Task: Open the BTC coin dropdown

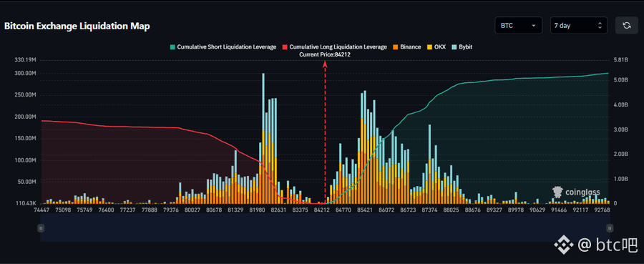Action: pyautogui.click(x=519, y=26)
